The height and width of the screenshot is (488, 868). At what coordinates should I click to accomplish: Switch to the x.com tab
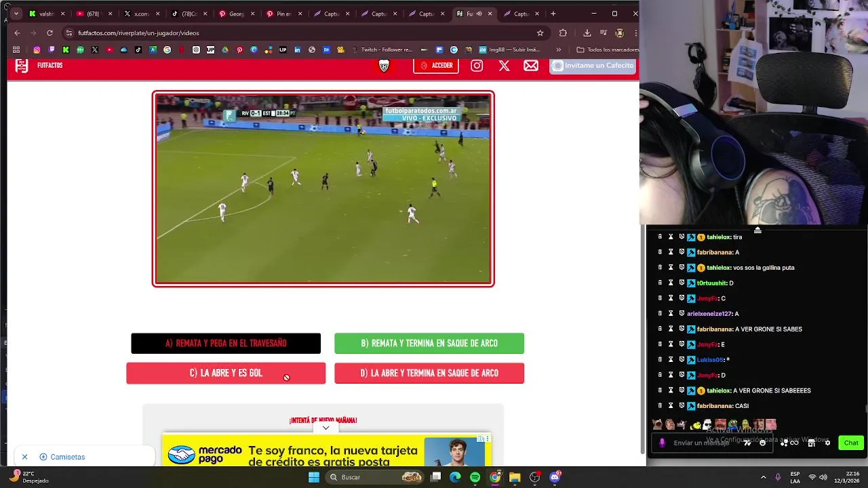point(140,14)
